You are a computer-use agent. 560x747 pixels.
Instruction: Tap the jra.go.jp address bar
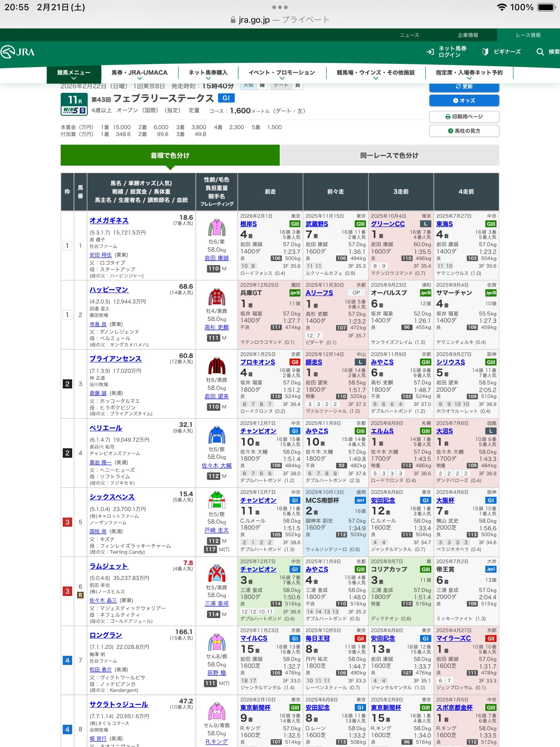(x=280, y=20)
